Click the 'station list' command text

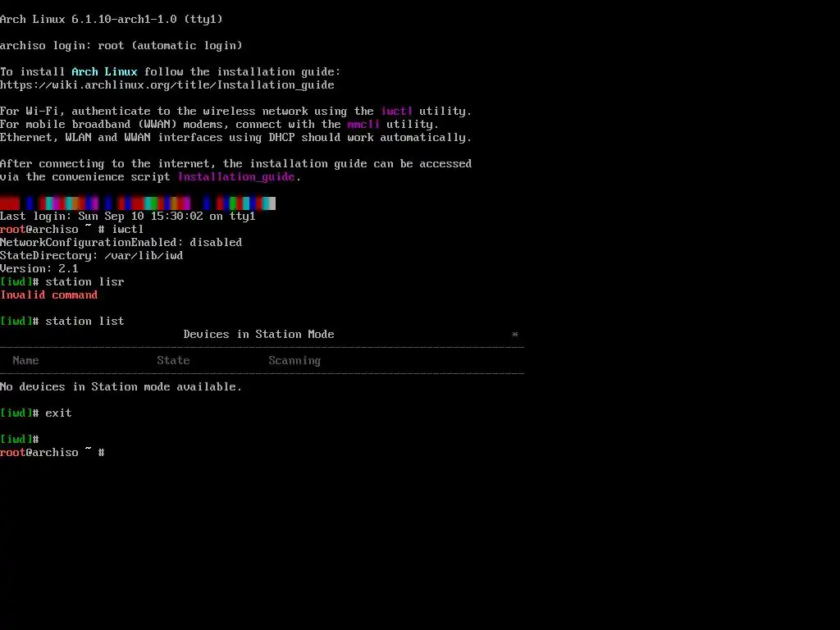[x=84, y=322]
